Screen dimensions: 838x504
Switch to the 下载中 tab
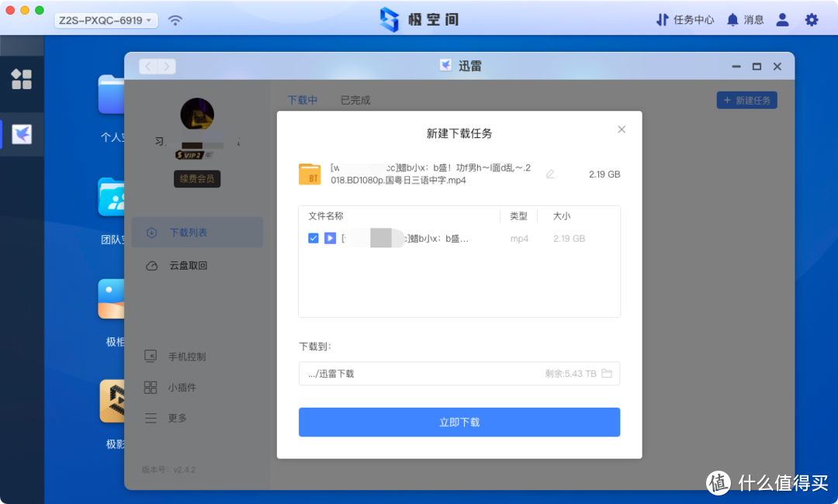(303, 99)
